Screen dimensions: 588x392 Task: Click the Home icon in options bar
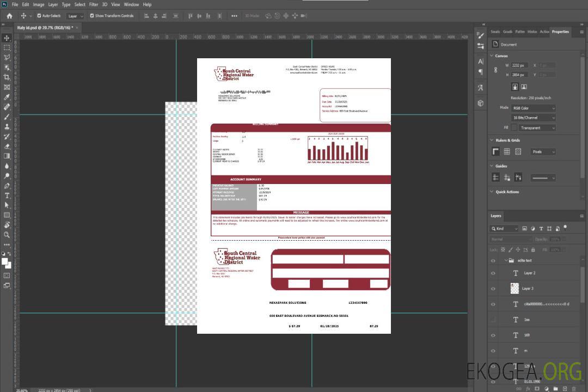coord(9,16)
